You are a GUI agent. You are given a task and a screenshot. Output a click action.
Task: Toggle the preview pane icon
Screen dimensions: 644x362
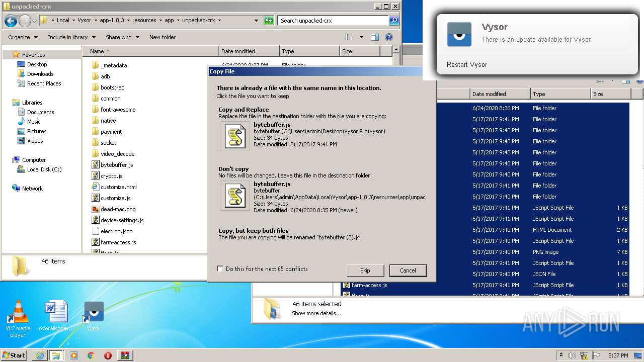(374, 37)
